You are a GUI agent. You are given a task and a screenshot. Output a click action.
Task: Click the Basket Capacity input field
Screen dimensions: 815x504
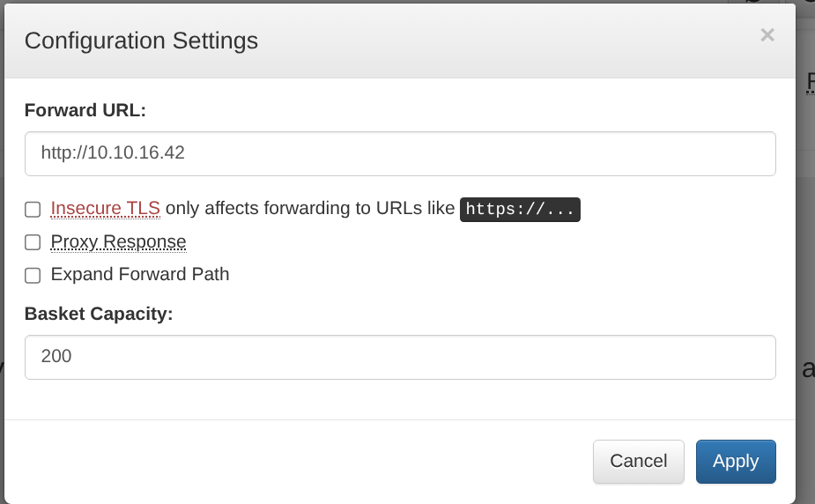click(400, 357)
